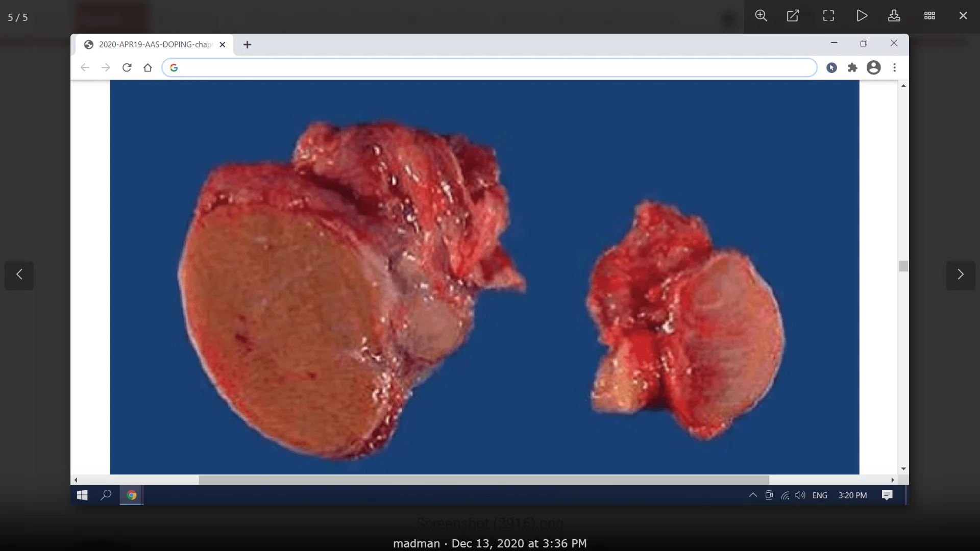The height and width of the screenshot is (551, 980).
Task: Click Chrome icon on taskbar
Action: tap(132, 495)
